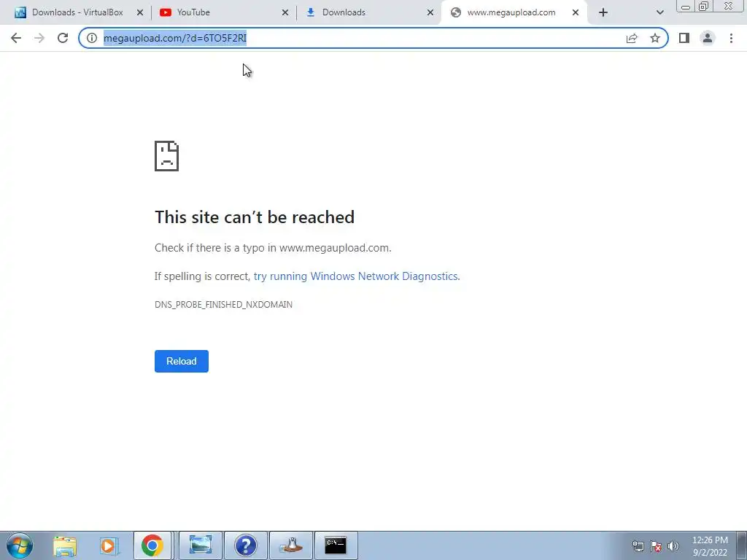Click the Chrome taskbar icon
747x560 pixels.
[152, 545]
